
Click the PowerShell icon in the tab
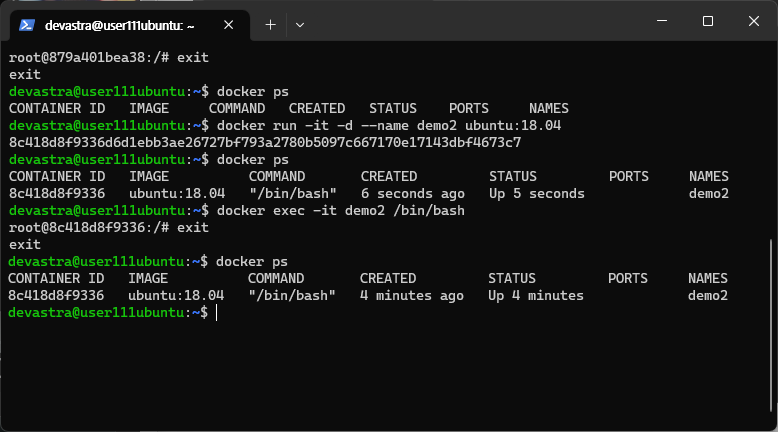click(26, 25)
